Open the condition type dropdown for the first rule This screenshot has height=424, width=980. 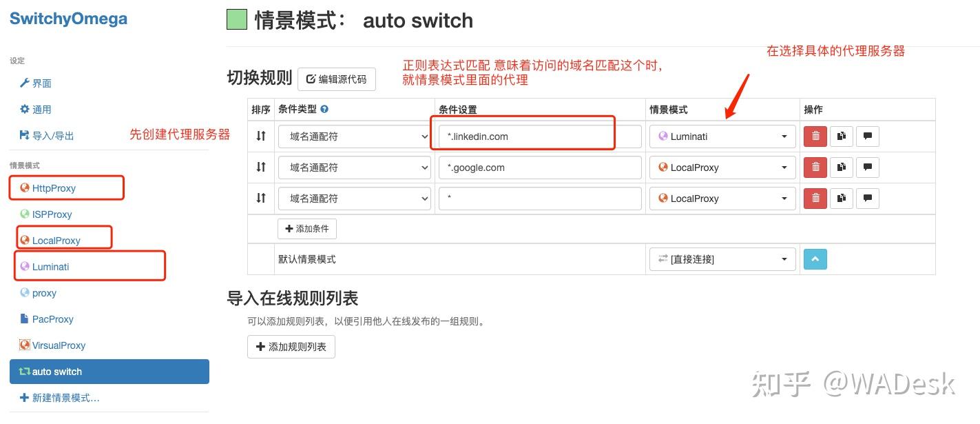coord(354,136)
